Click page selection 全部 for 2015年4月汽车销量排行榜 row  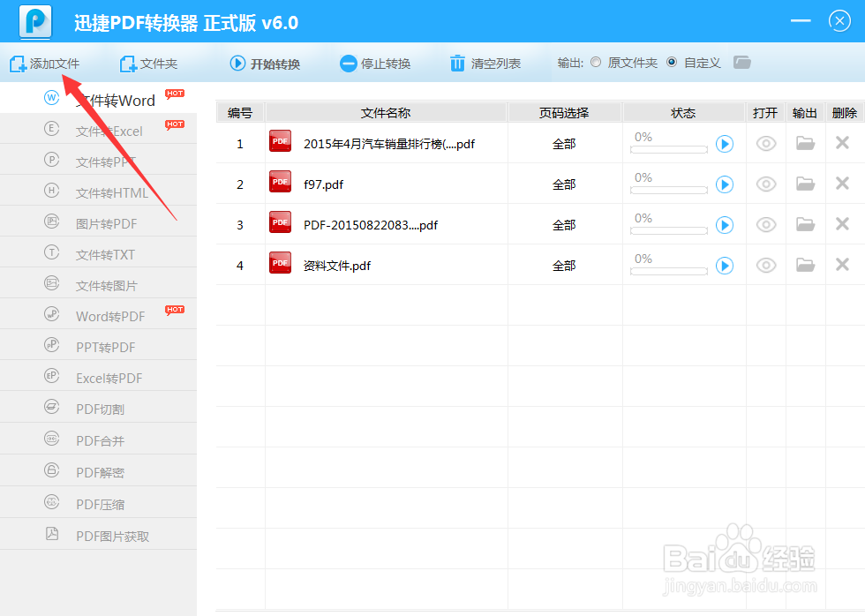coord(564,144)
